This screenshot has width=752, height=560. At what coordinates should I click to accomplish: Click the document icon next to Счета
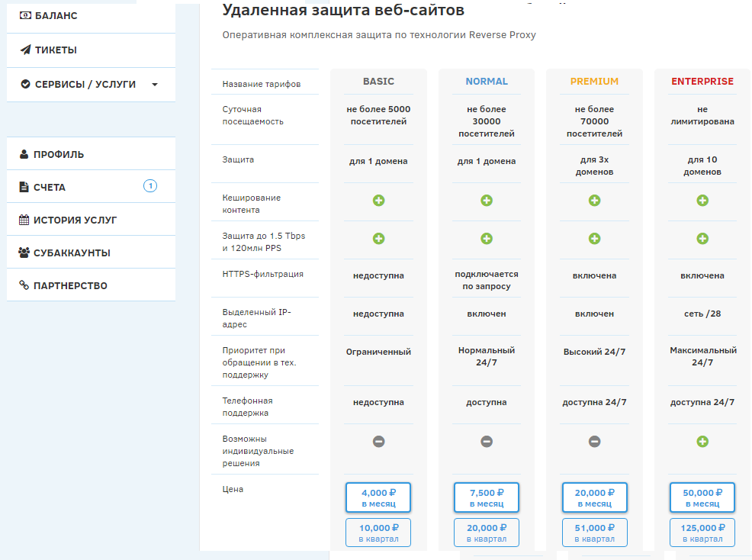(24, 188)
